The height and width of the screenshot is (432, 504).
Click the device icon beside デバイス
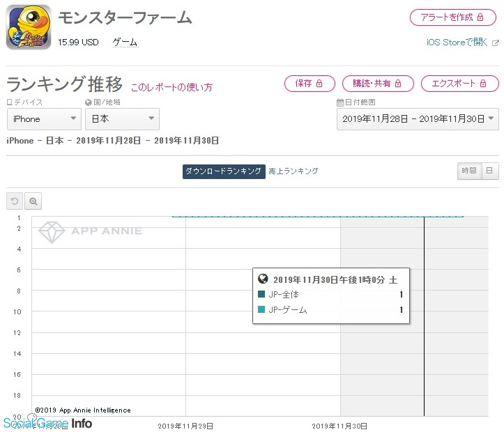point(9,102)
